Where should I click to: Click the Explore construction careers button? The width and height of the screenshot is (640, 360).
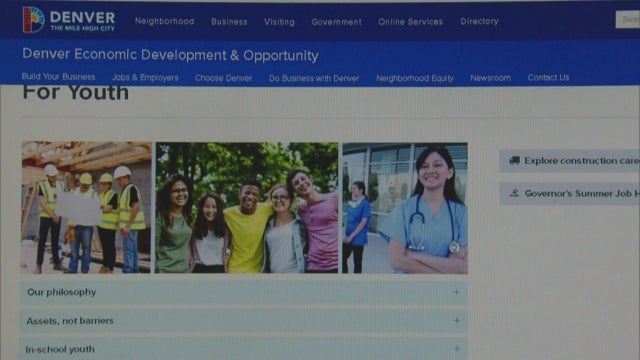click(569, 160)
